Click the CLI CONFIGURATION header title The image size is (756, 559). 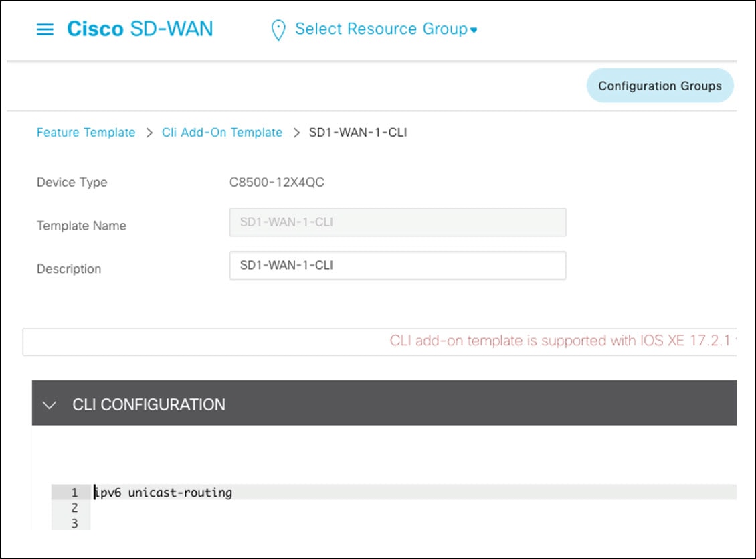click(x=149, y=404)
